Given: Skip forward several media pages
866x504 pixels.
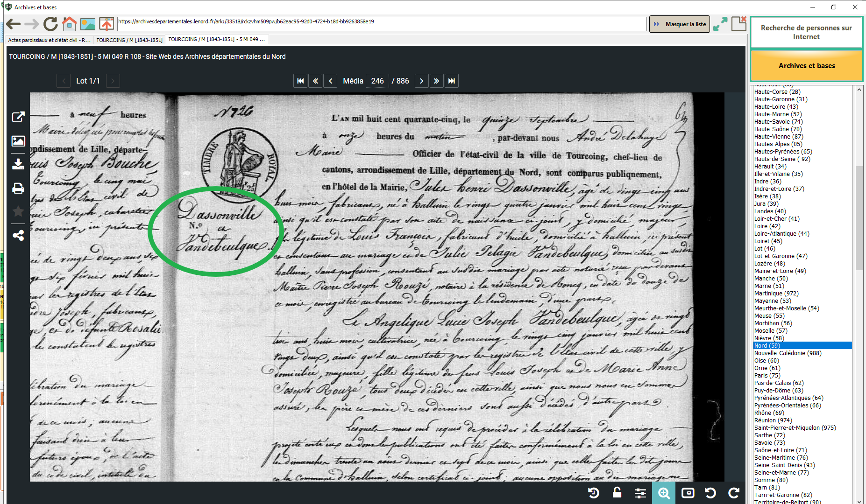Looking at the screenshot, I should [436, 81].
